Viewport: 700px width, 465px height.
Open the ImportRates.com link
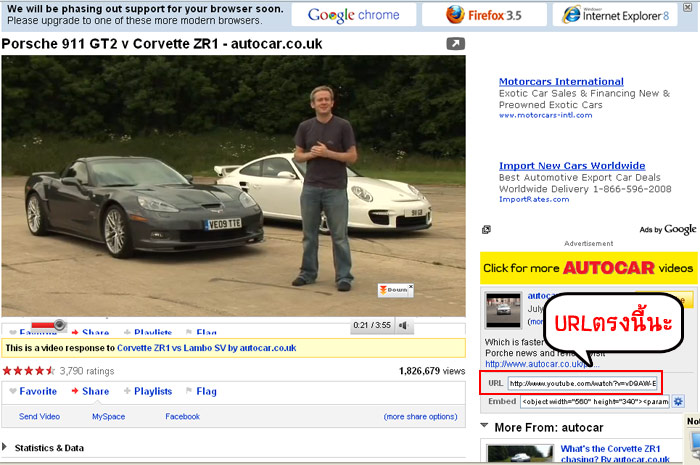pos(534,199)
